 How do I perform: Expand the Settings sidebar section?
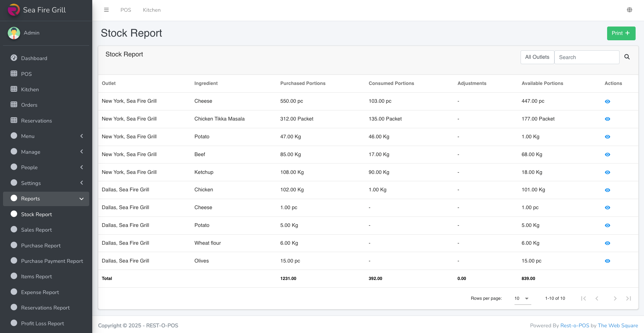click(x=46, y=183)
